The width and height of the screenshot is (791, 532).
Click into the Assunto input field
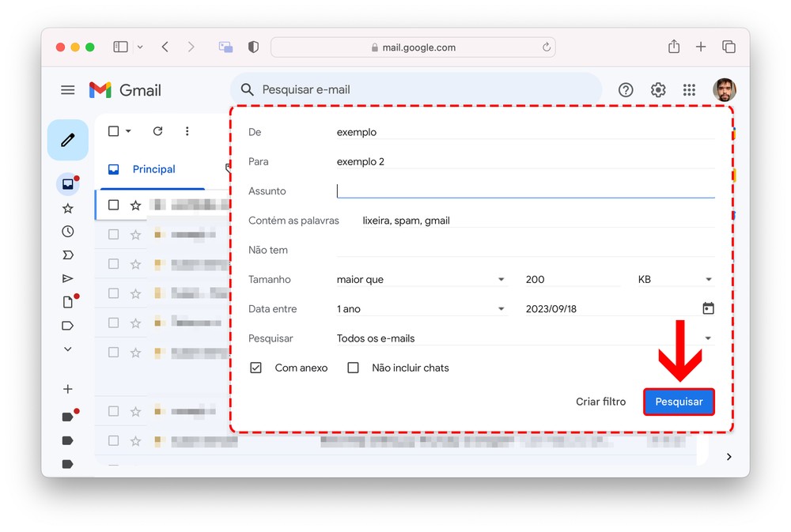525,191
